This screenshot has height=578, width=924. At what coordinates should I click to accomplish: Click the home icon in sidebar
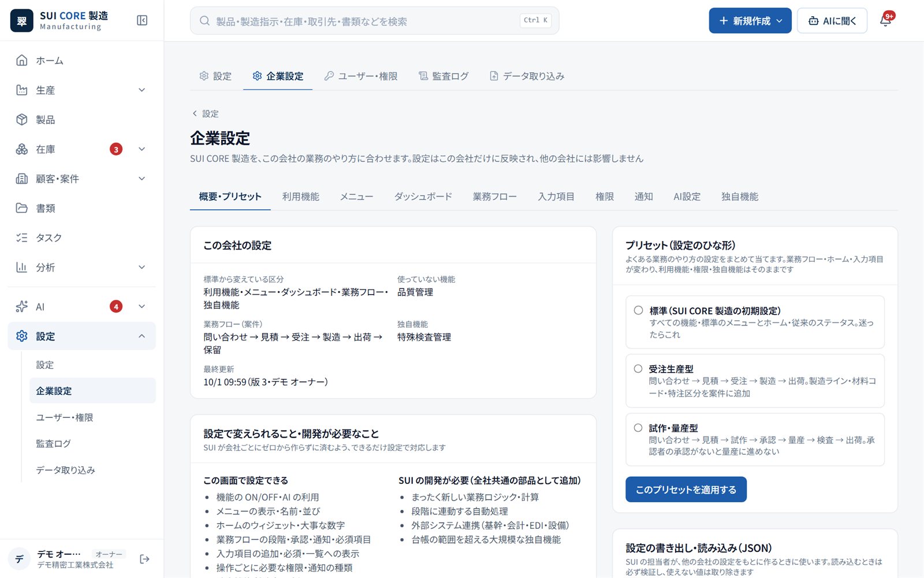22,60
